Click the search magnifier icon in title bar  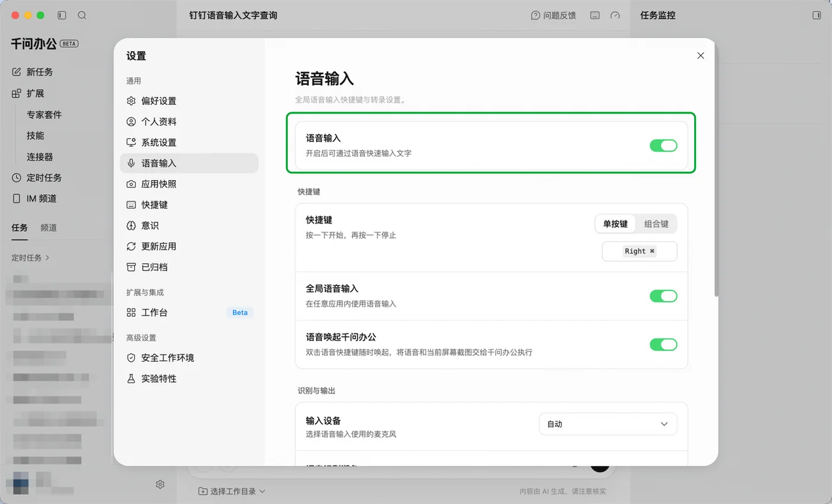82,15
